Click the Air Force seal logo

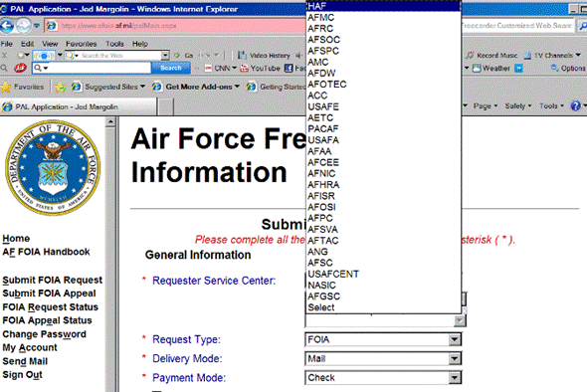tap(53, 168)
